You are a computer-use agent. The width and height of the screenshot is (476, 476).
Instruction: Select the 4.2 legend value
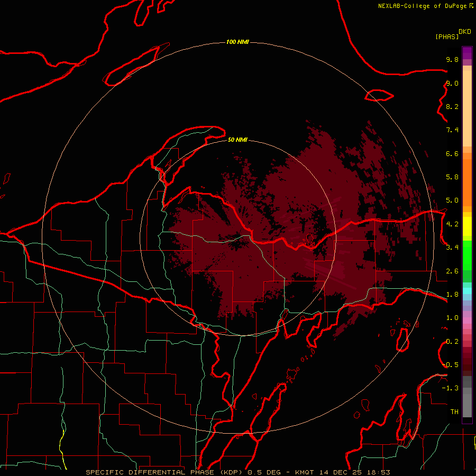click(452, 224)
